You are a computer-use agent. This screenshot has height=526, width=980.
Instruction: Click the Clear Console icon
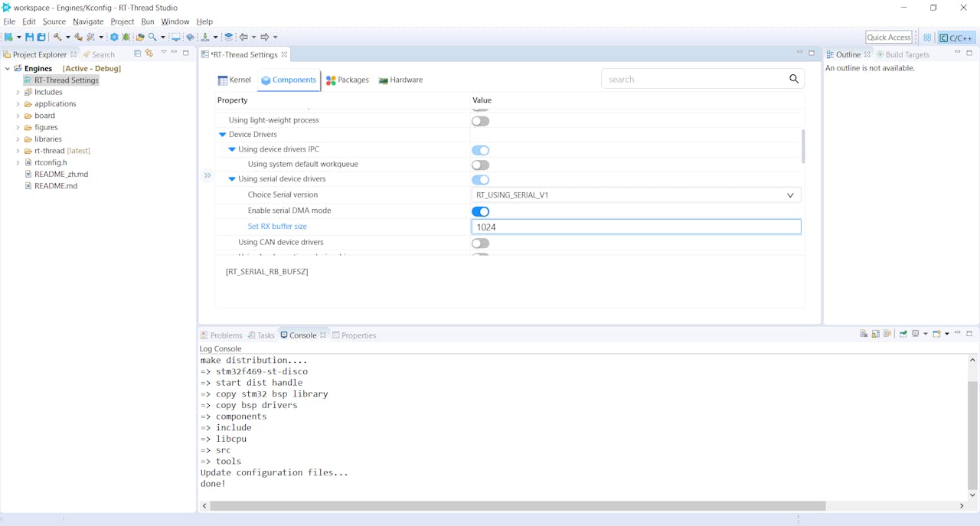[864, 334]
